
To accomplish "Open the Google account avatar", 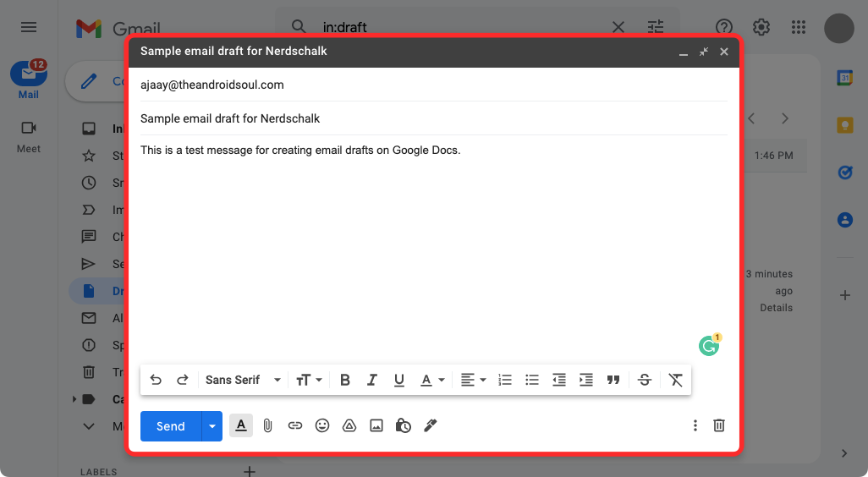I will click(x=839, y=28).
